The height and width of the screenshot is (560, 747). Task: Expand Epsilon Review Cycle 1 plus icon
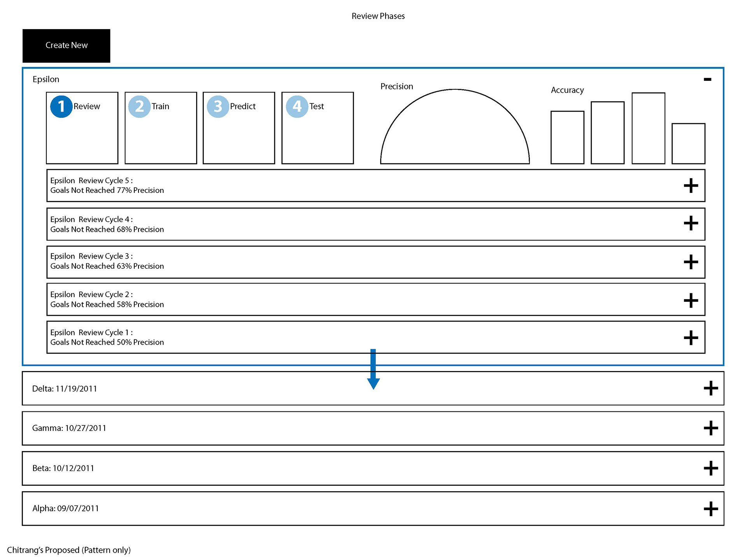tap(691, 338)
